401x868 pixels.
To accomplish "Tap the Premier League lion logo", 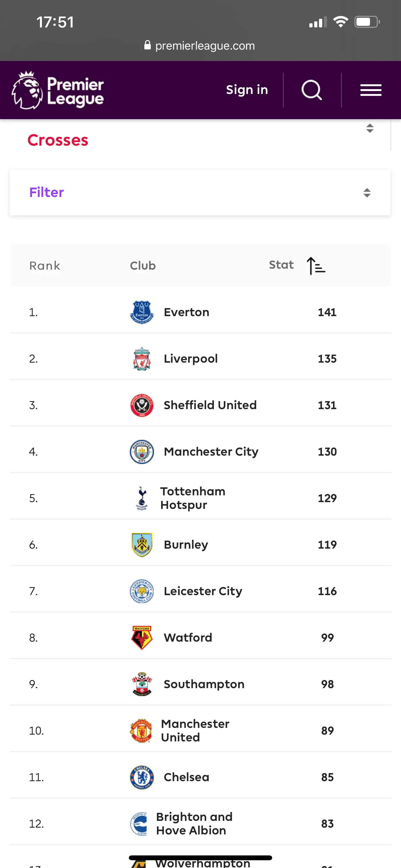I will pos(27,90).
